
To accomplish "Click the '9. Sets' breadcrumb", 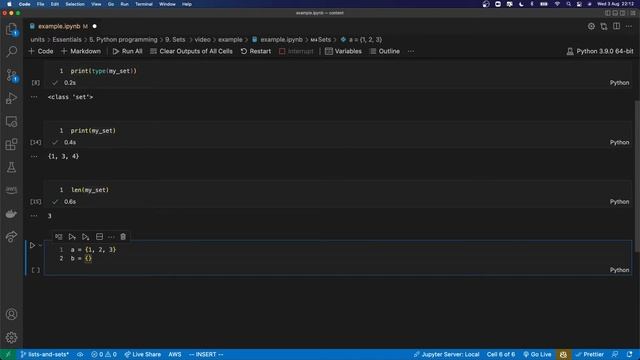I will tap(175, 40).
